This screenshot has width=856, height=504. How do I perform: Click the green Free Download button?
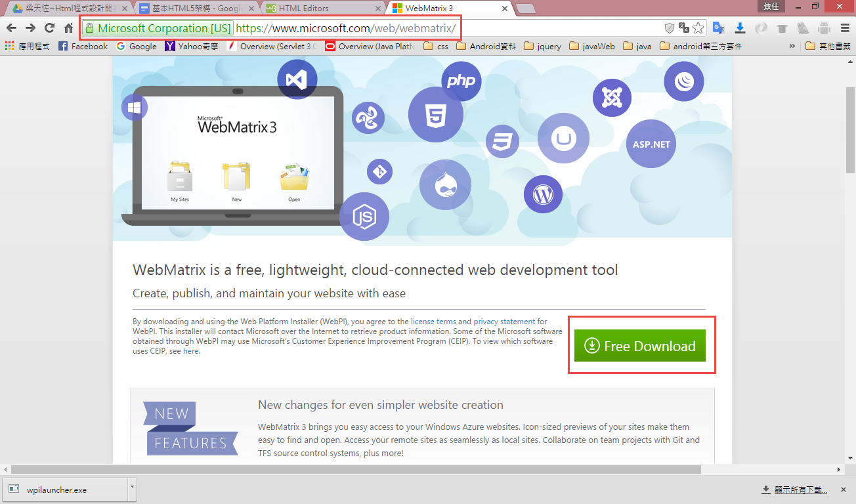(640, 346)
